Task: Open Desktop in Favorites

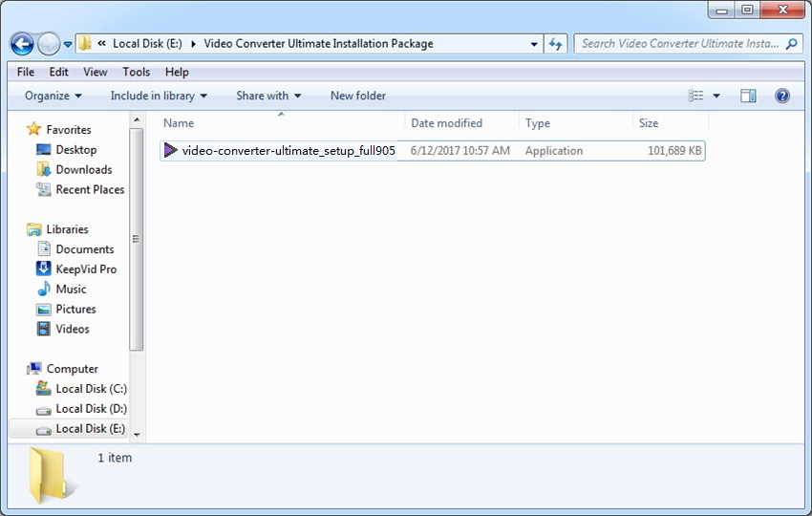Action: pyautogui.click(x=76, y=150)
